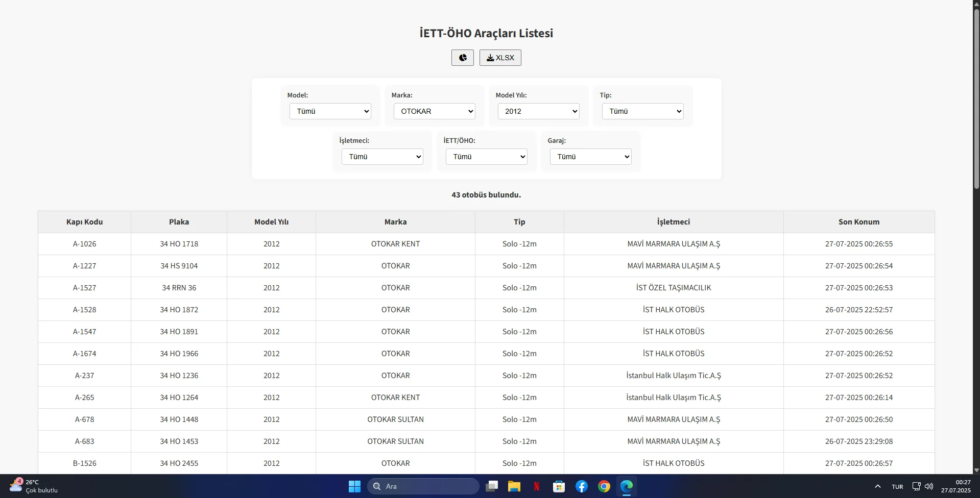Open the Windows Start menu
The width and height of the screenshot is (980, 498).
click(354, 486)
